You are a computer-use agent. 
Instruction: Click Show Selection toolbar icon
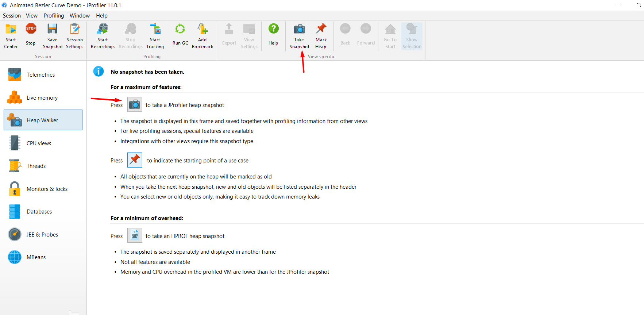point(412,29)
